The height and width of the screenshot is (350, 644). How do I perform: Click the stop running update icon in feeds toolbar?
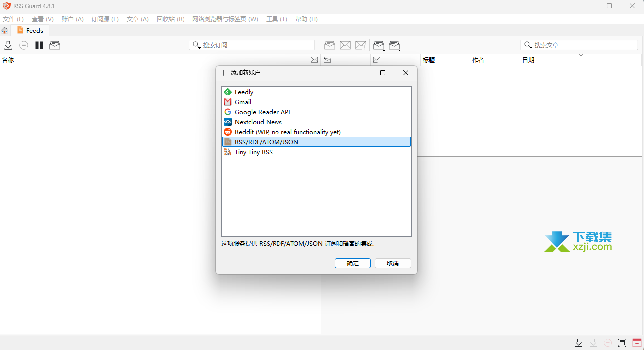click(24, 45)
